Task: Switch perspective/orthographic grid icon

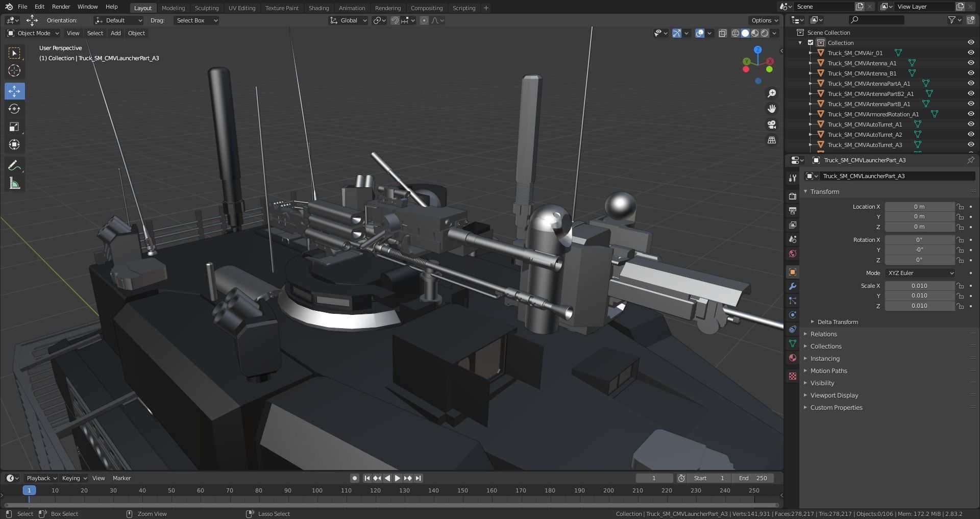Action: [x=772, y=140]
